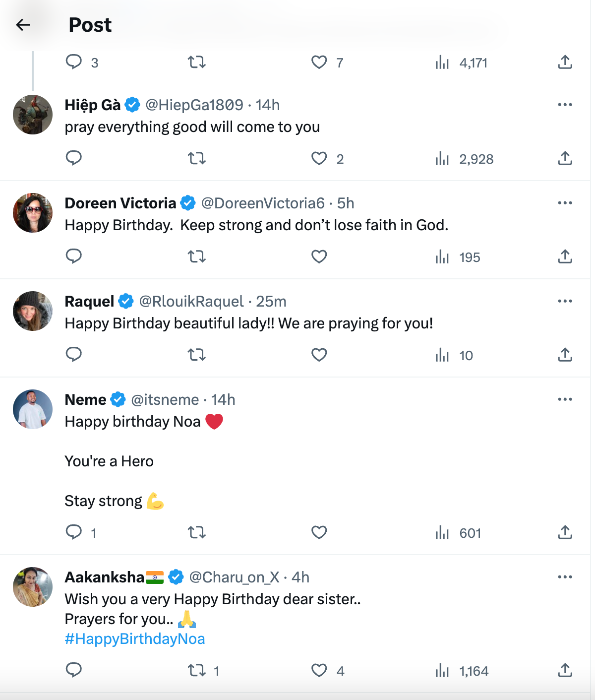Open @DoreenVictoria6 profile handle
Image resolution: width=595 pixels, height=700 pixels.
[263, 203]
